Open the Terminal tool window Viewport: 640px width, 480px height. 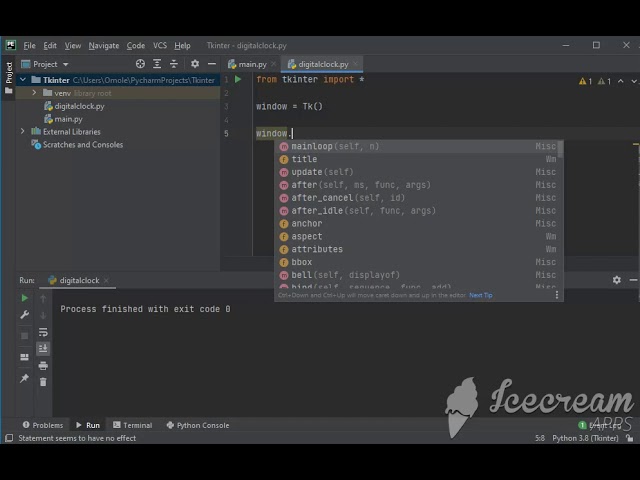click(x=132, y=425)
